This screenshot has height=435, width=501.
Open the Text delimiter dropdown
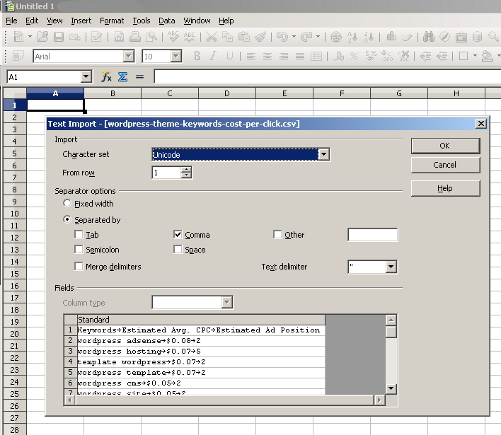[x=391, y=267]
